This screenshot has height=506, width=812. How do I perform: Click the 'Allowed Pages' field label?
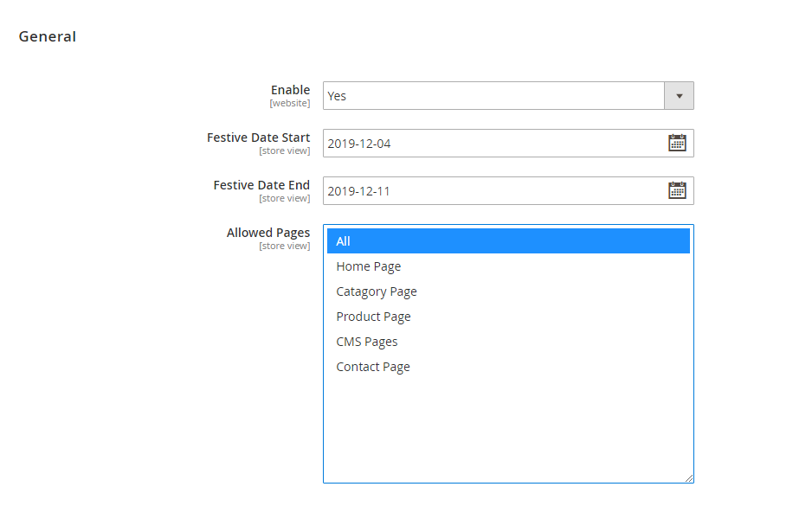268,233
